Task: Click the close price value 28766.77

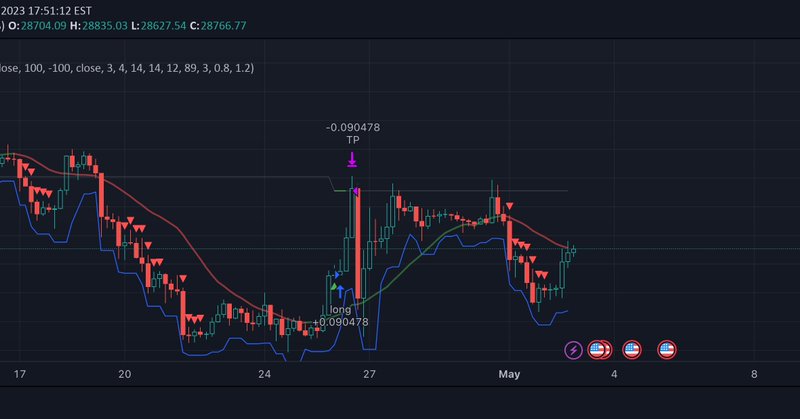Action: (223, 26)
